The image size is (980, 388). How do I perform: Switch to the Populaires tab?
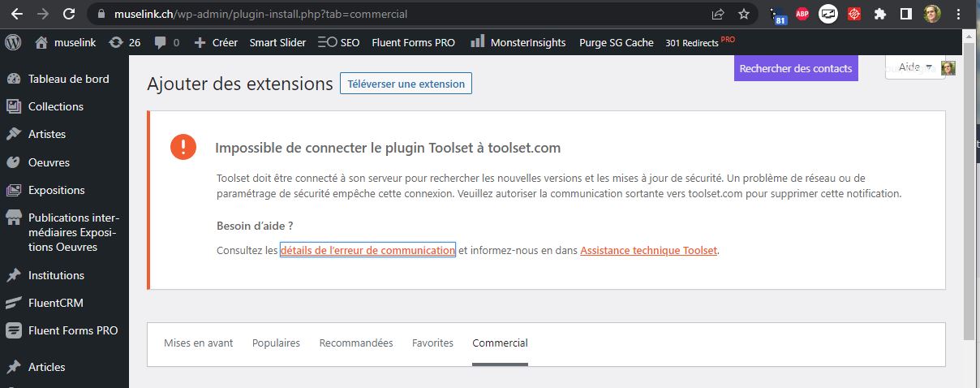276,343
